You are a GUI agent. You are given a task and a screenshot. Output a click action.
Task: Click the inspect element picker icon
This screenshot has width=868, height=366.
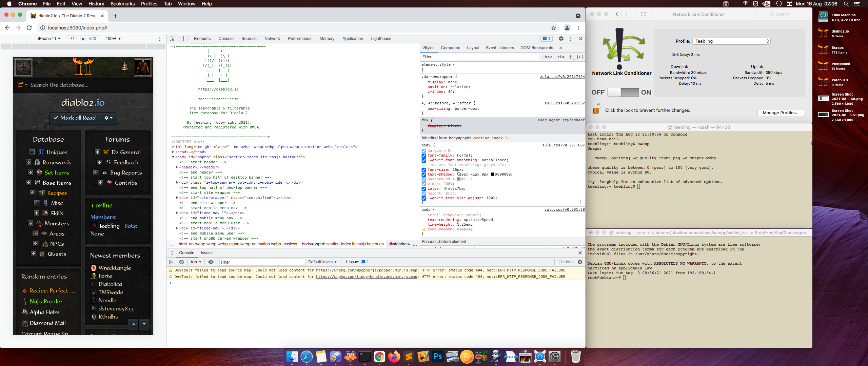click(172, 39)
